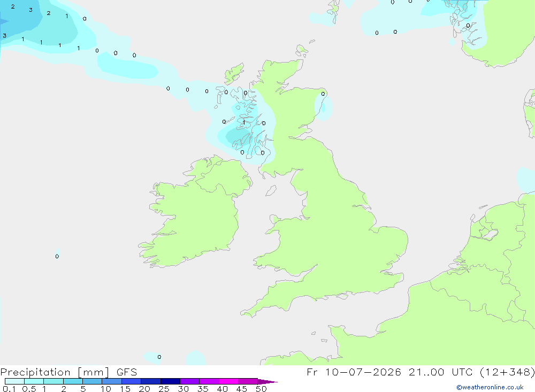Select the legend value "0.1"
Image resolution: width=535 pixels, height=392 pixels.
coord(9,389)
